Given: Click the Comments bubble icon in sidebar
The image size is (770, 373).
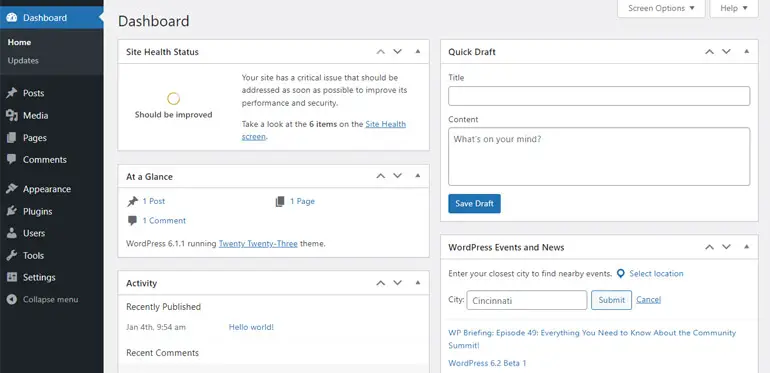Looking at the screenshot, I should tap(12, 160).
